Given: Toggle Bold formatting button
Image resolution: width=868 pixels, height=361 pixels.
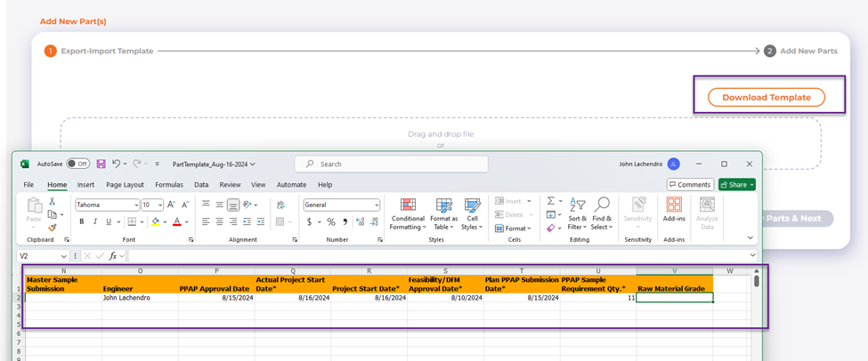Looking at the screenshot, I should 81,221.
